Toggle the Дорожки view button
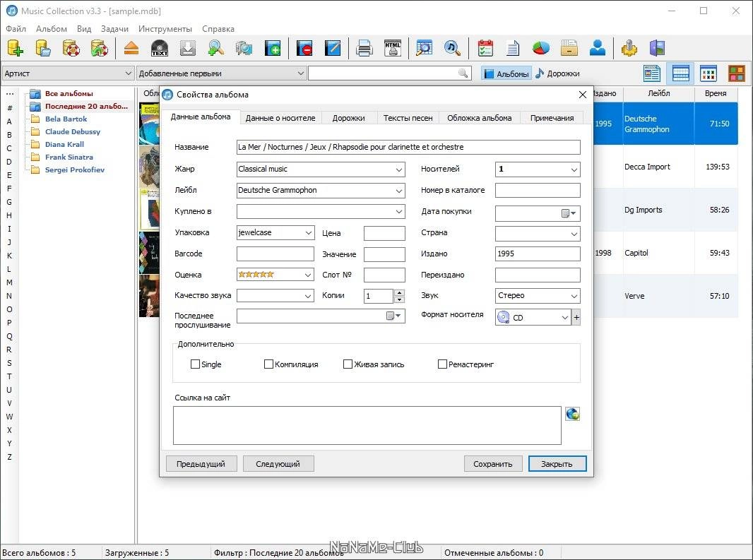The image size is (753, 560). (557, 73)
